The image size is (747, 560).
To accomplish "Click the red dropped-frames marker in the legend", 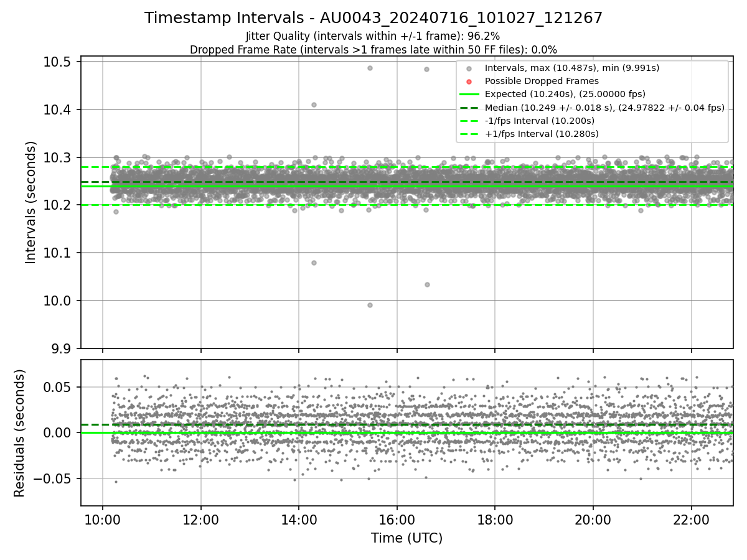I will tap(469, 82).
